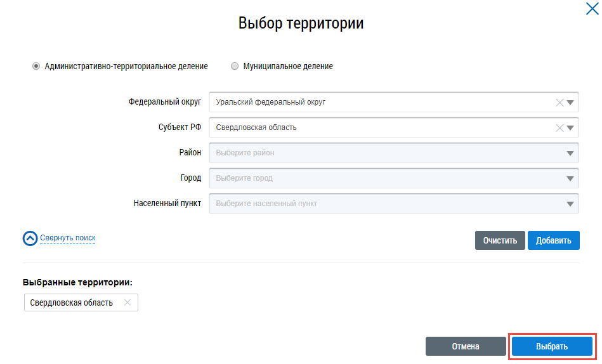Screen dimensions: 602x364
Task: Select Муниципальное деление radio option
Action: (x=235, y=66)
